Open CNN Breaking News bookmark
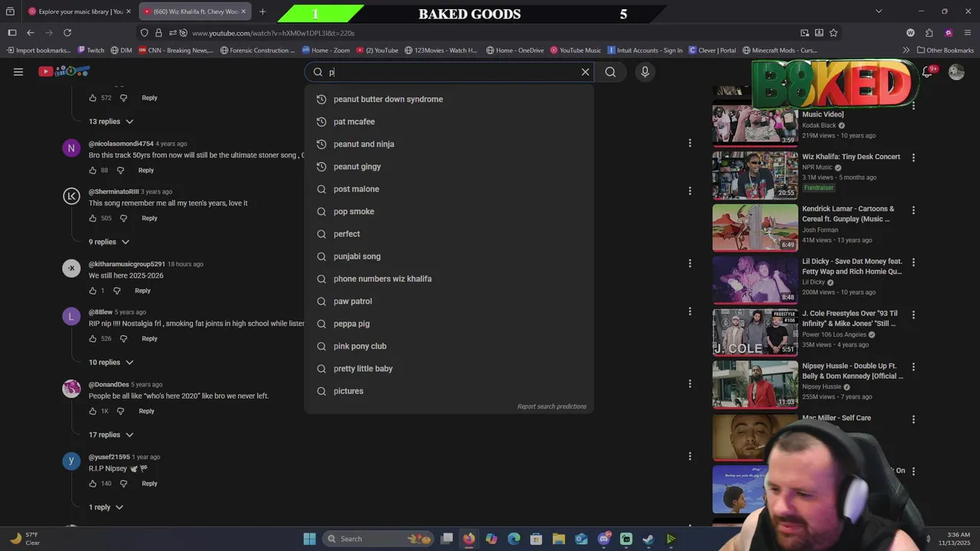 [x=175, y=51]
